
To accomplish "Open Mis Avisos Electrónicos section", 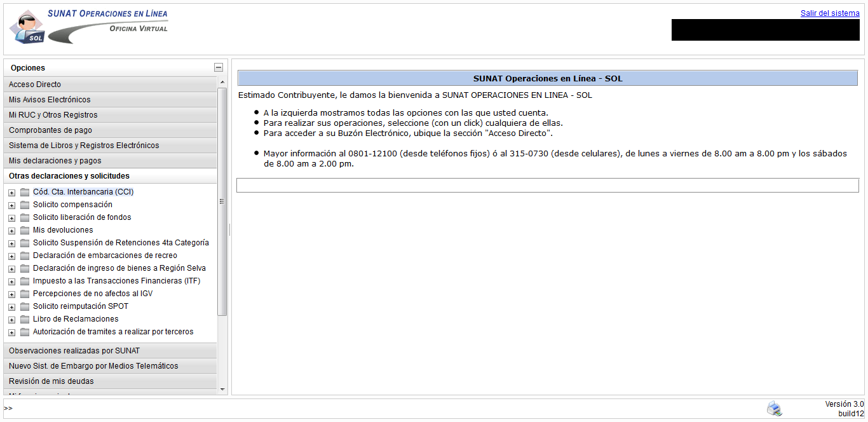I will (111, 100).
